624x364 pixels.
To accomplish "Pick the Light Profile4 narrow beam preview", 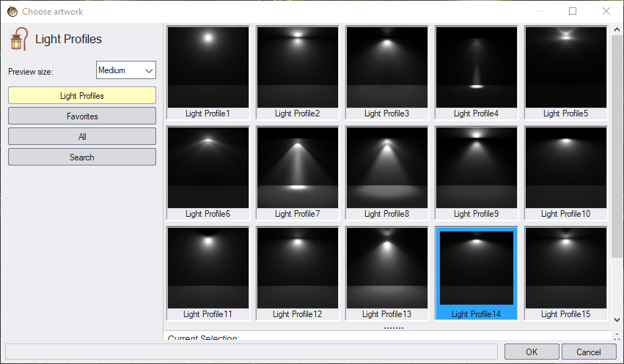I will 477,67.
